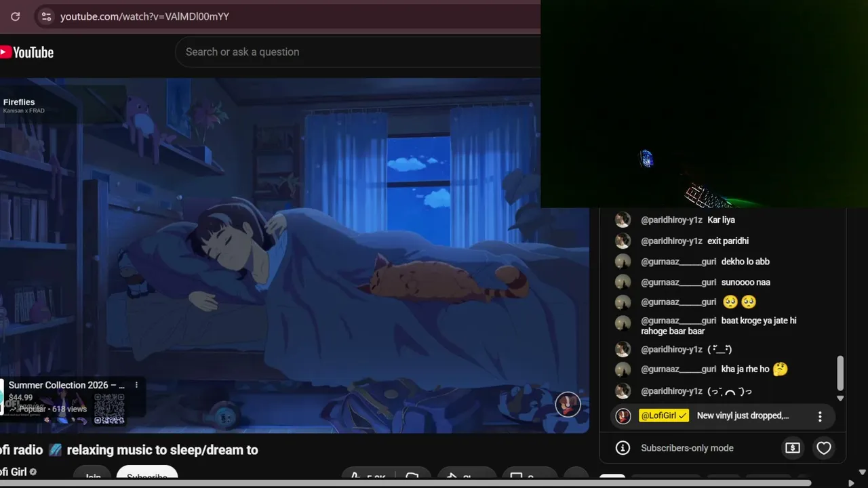Click the live chat scroll-down arrow
Image resolution: width=868 pixels, height=488 pixels.
tap(840, 399)
